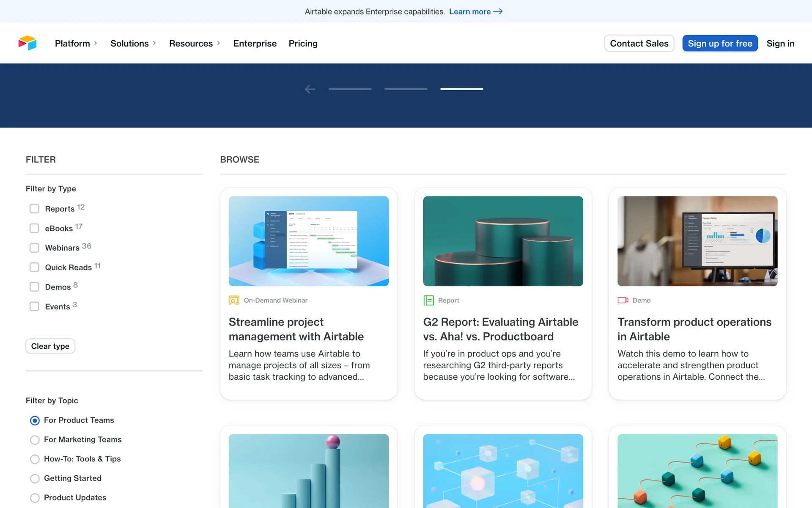
Task: Tick the Demos filter checkbox
Action: coord(34,287)
